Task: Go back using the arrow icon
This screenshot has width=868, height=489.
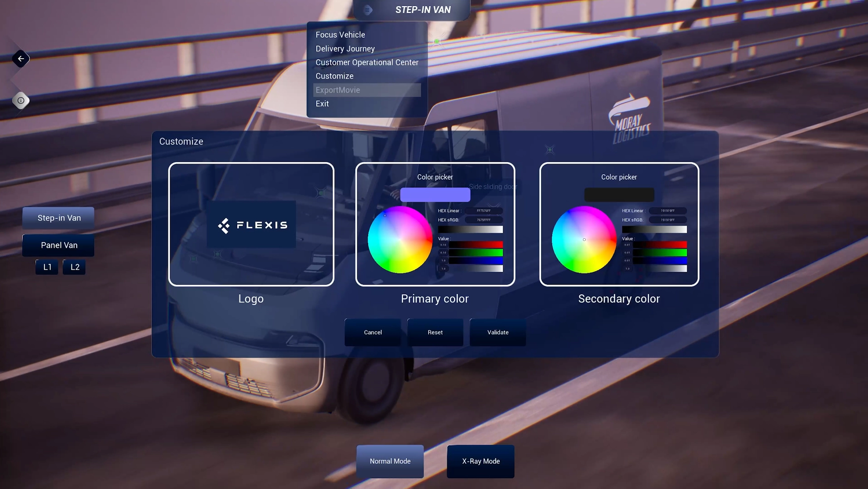Action: pos(21,59)
